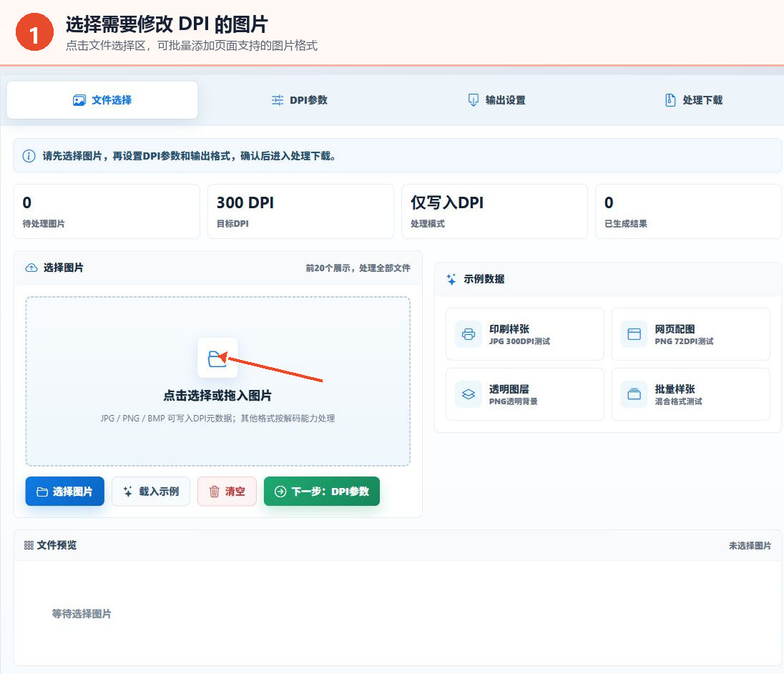Click the arrow circle icon on 下一步 button
This screenshot has height=674, width=784.
click(x=280, y=492)
